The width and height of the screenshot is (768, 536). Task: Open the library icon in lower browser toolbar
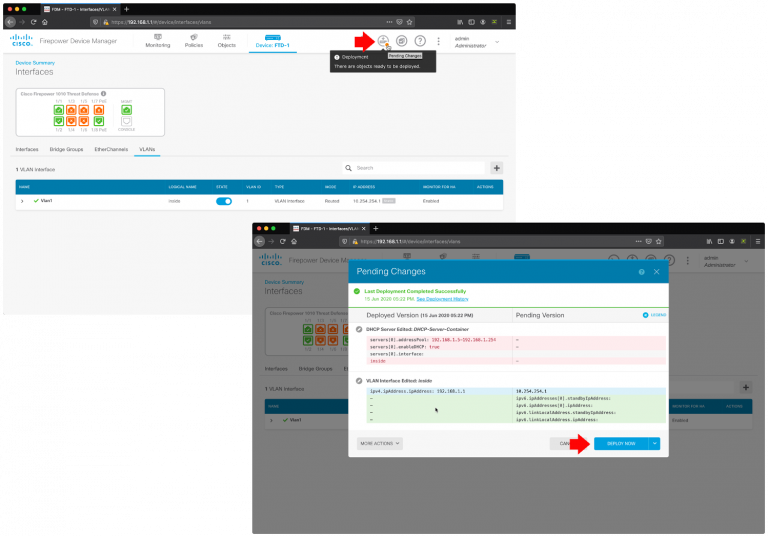tap(709, 242)
